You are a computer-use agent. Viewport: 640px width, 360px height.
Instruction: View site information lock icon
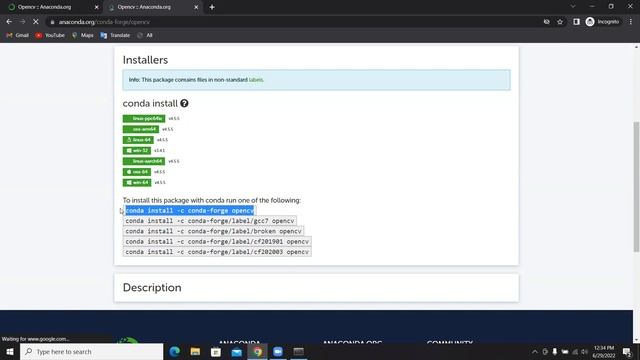tap(52, 22)
